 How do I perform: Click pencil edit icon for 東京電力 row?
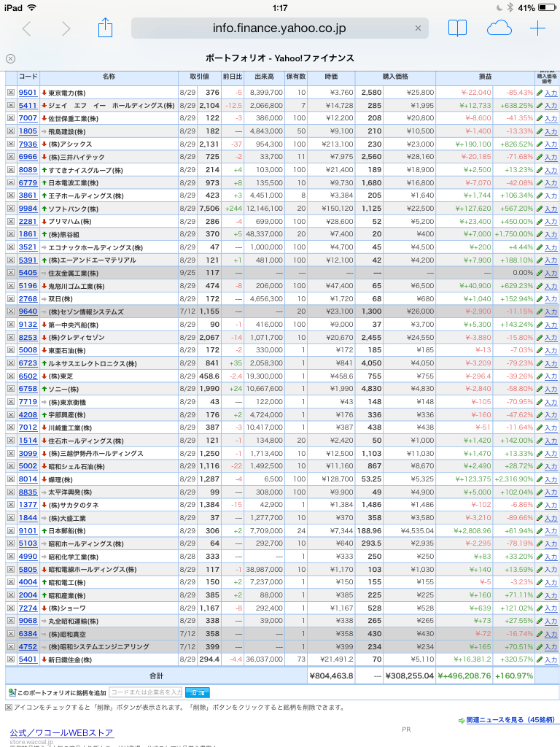[540, 93]
